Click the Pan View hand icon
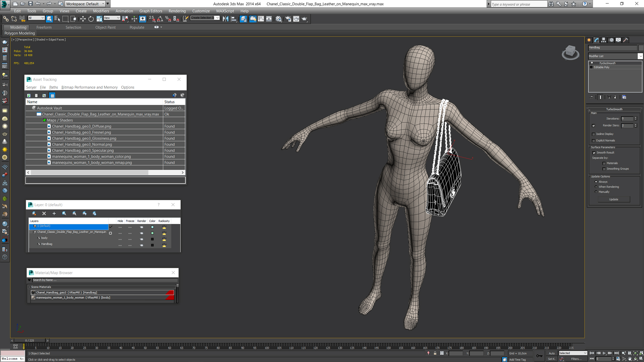644x362 pixels. tap(630, 359)
